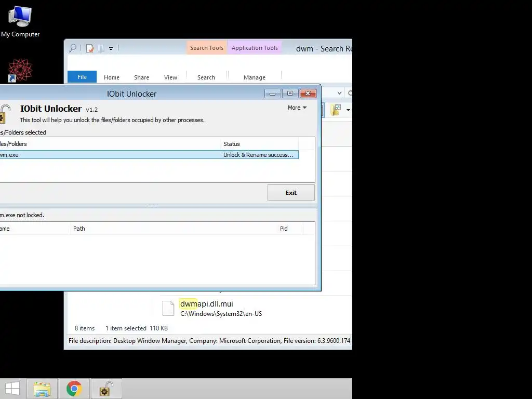Select the dwmapi.dll.mui file result
This screenshot has width=532, height=399.
click(x=256, y=309)
